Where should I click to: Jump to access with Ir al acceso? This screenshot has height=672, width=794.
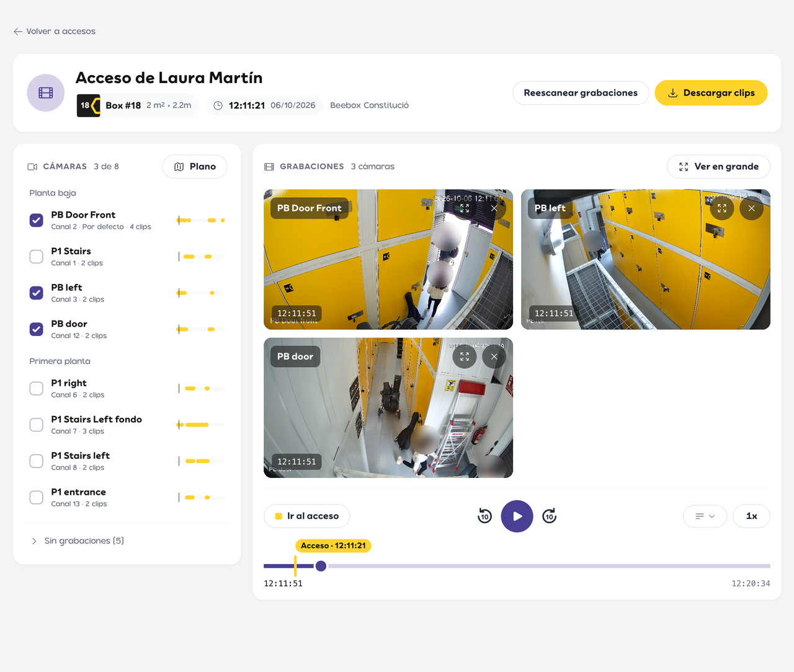coord(306,516)
